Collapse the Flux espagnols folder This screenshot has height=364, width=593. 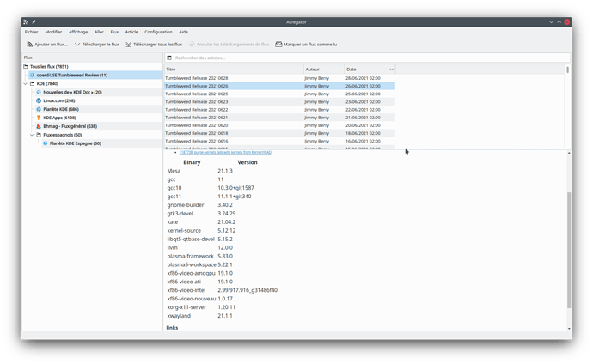coord(32,135)
